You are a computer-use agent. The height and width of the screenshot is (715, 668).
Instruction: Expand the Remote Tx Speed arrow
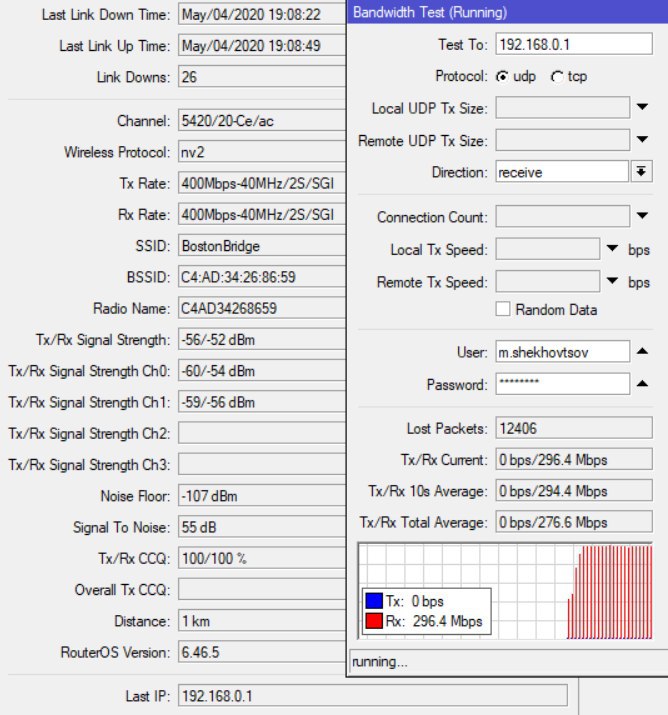click(612, 281)
